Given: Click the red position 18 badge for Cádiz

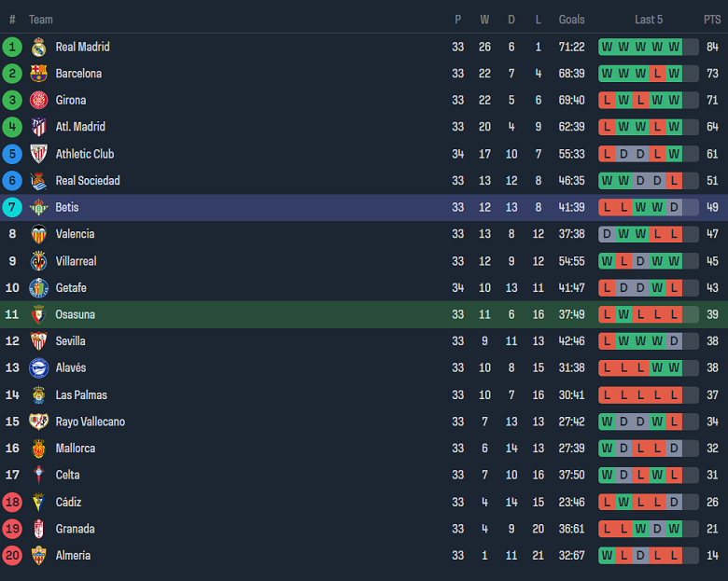Looking at the screenshot, I should [12, 502].
